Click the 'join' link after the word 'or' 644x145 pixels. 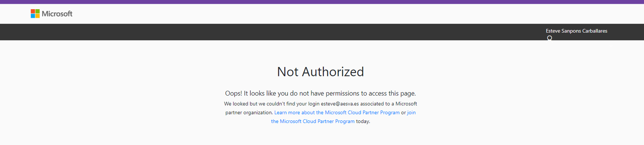tap(411, 112)
